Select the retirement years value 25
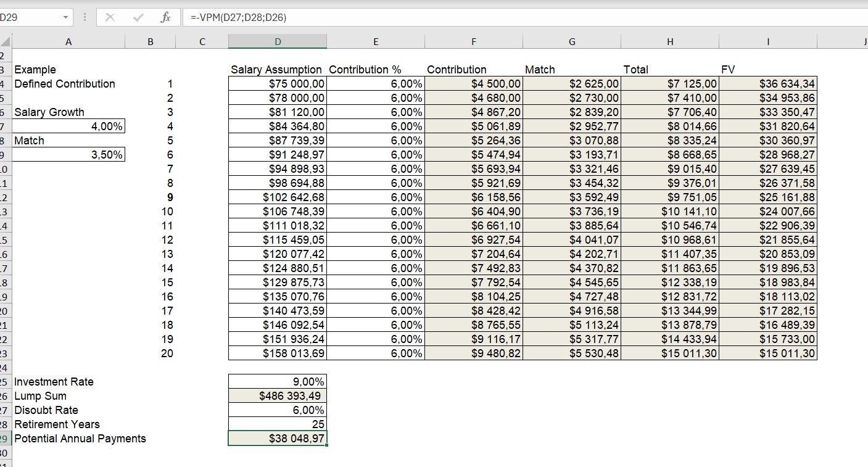Image resolution: width=868 pixels, height=467 pixels. pos(278,424)
